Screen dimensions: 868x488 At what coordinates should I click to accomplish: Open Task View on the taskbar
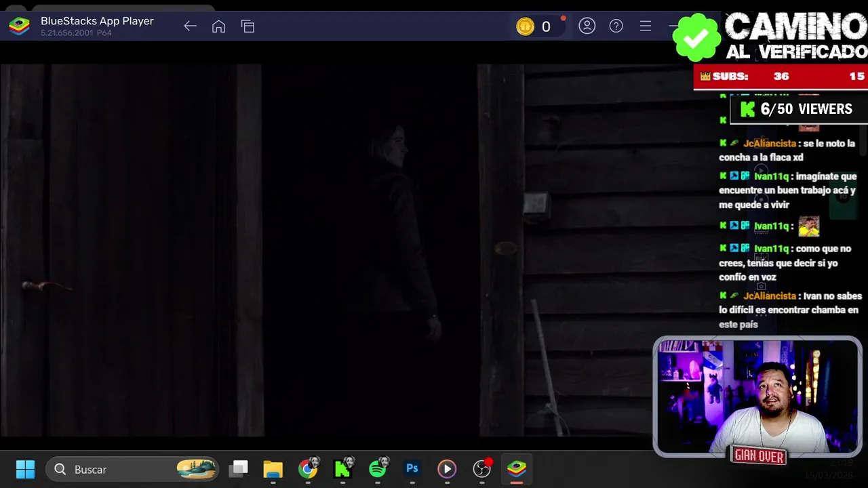coord(239,468)
